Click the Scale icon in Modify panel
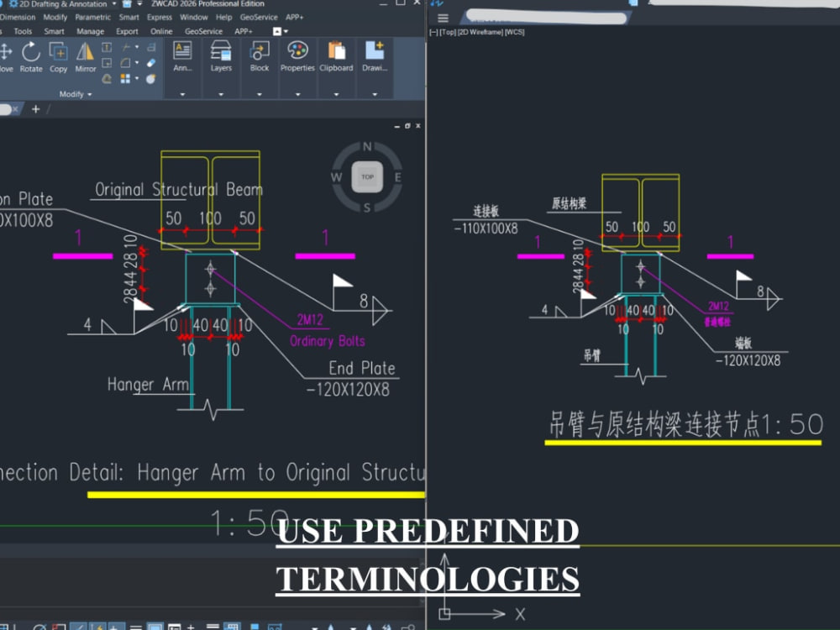This screenshot has height=630, width=840. [107, 63]
